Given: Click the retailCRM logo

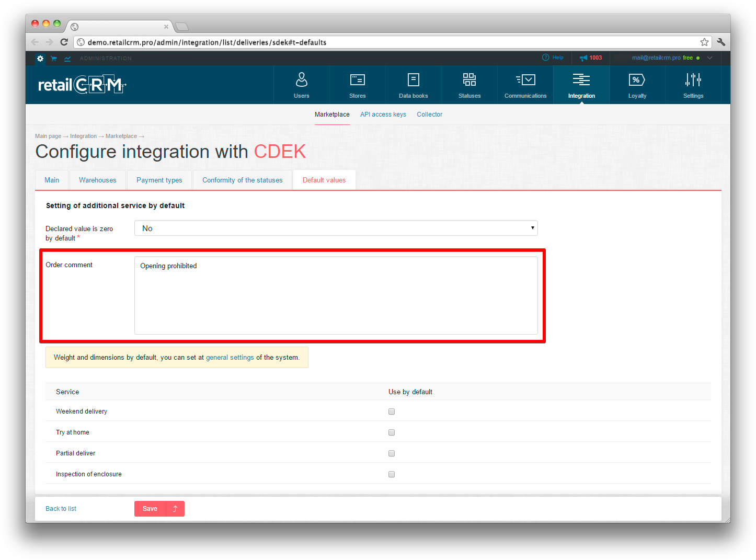Looking at the screenshot, I should coord(82,85).
